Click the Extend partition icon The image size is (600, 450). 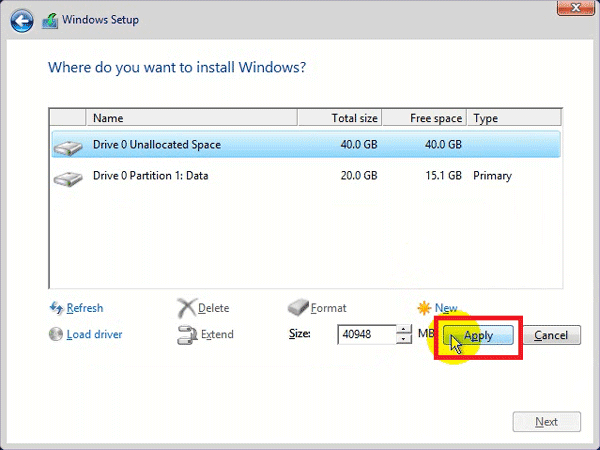[x=186, y=334]
